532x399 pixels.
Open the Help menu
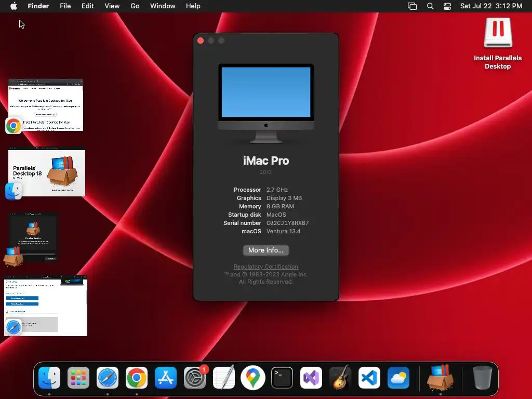193,6
